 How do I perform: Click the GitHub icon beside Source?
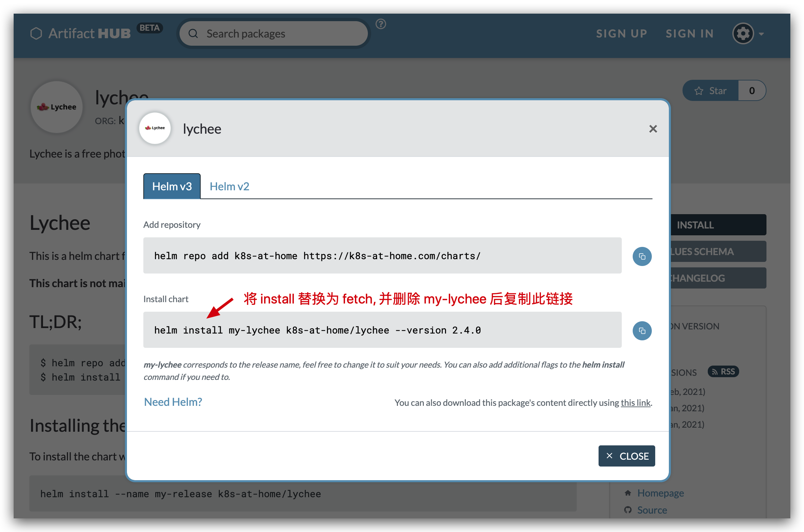pos(628,510)
